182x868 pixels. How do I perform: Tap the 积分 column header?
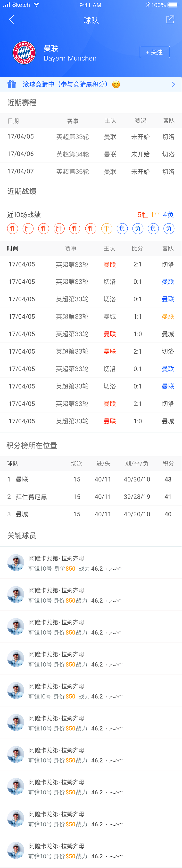(x=168, y=463)
